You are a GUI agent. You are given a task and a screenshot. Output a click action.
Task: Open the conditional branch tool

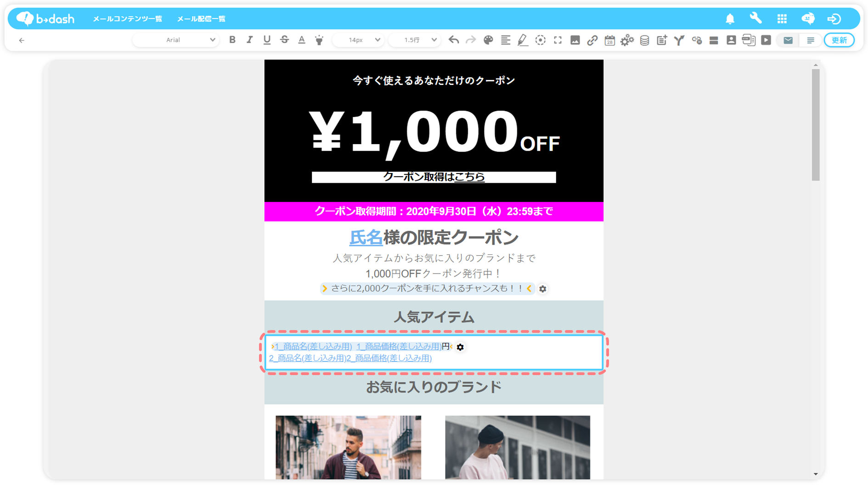click(679, 40)
